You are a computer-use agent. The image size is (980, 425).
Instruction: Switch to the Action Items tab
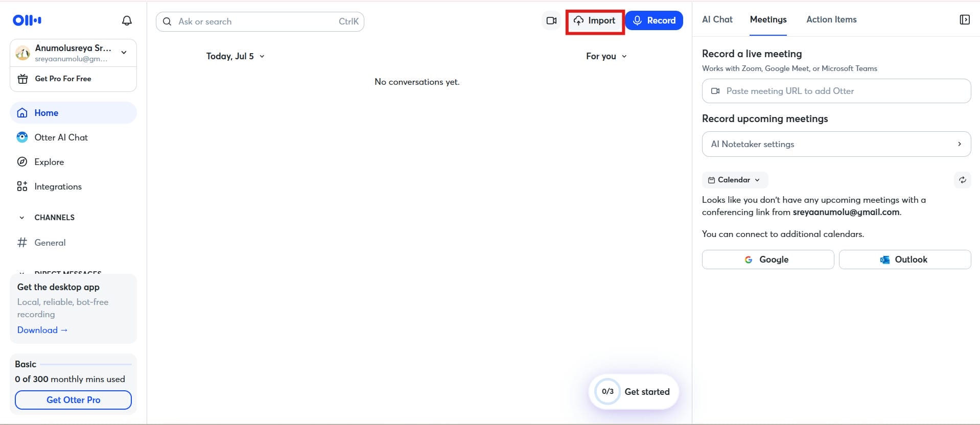pyautogui.click(x=831, y=19)
